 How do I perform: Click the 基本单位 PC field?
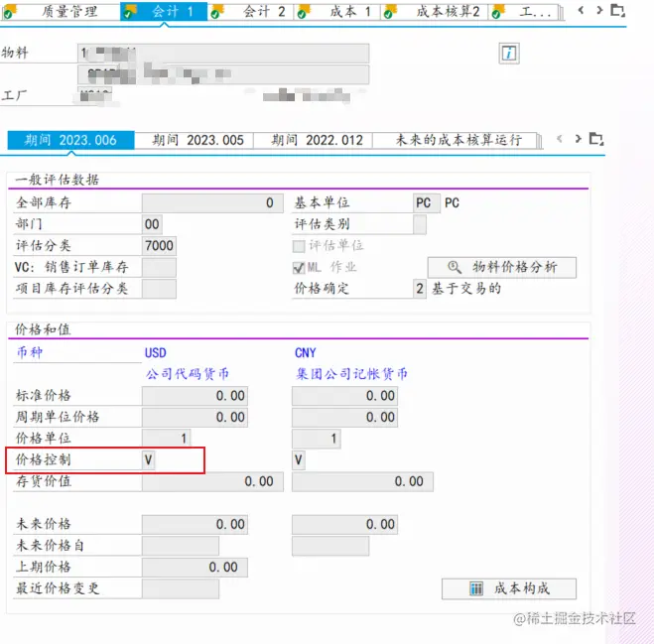pos(426,203)
